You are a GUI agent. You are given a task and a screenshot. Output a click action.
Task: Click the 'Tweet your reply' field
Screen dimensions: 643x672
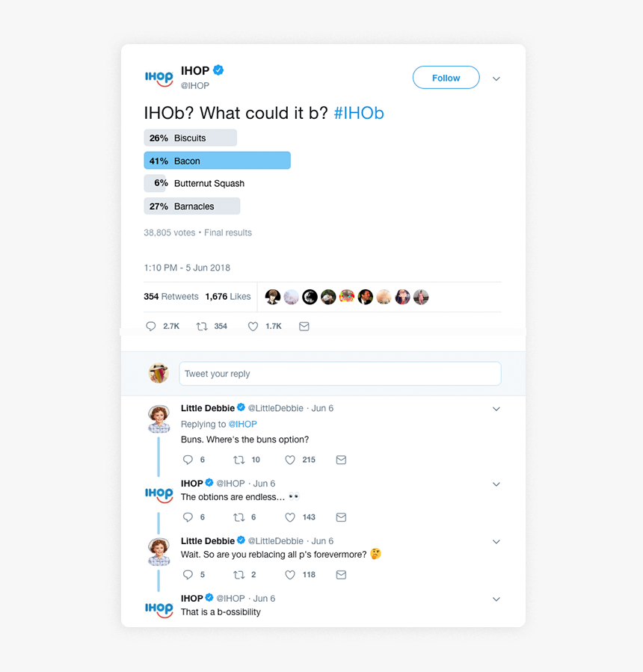click(x=339, y=373)
